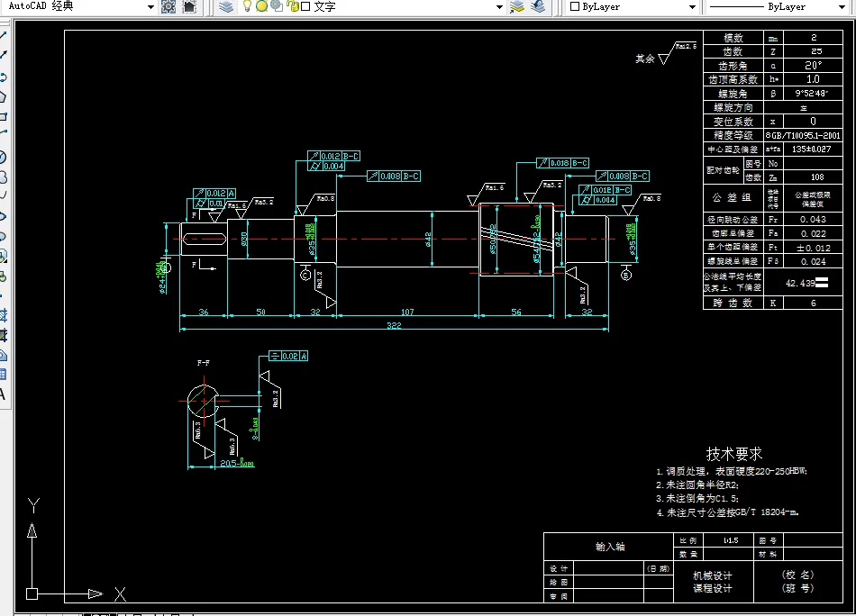
Task: Click the Insert Block tool
Action: click(x=3, y=256)
